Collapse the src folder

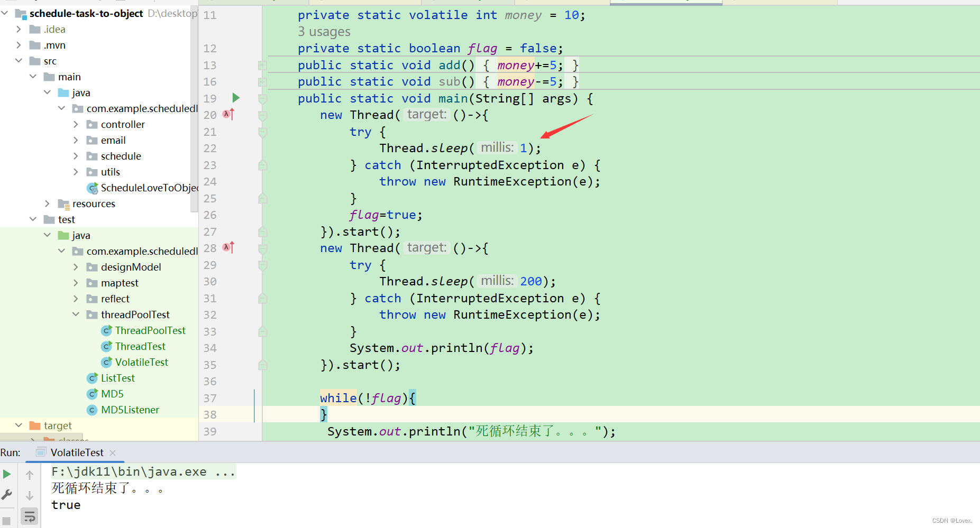[x=19, y=61]
